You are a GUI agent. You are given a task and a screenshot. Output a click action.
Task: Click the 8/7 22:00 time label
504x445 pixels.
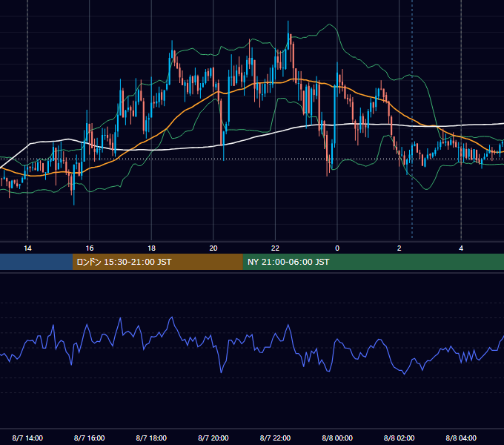[x=275, y=438]
